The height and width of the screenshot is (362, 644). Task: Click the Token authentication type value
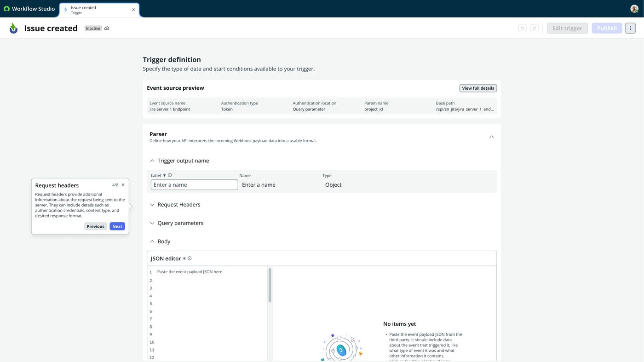(227, 109)
